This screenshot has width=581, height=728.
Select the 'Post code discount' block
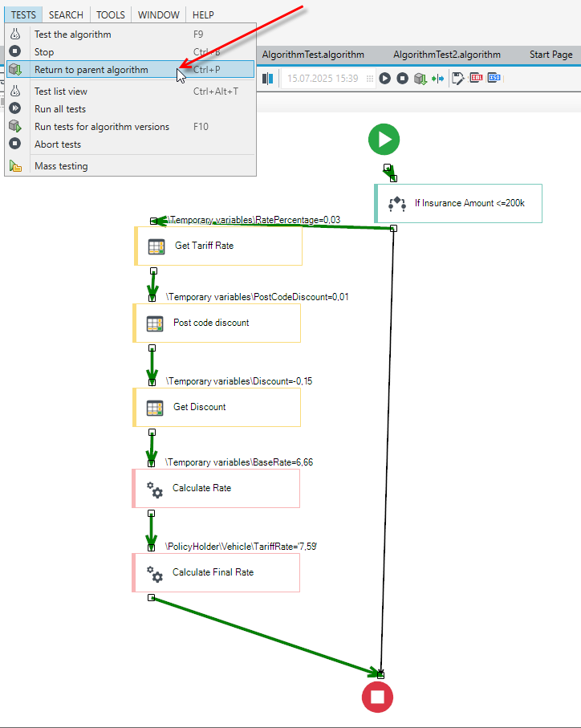pos(217,323)
